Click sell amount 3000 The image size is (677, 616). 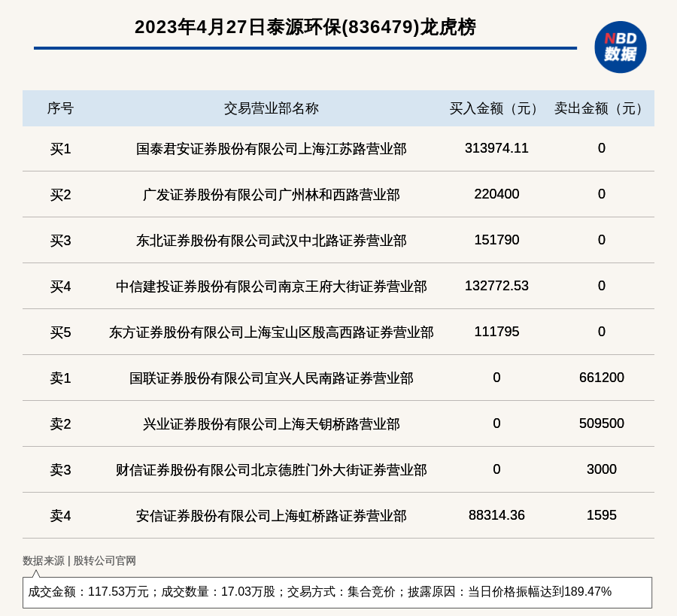tap(602, 469)
